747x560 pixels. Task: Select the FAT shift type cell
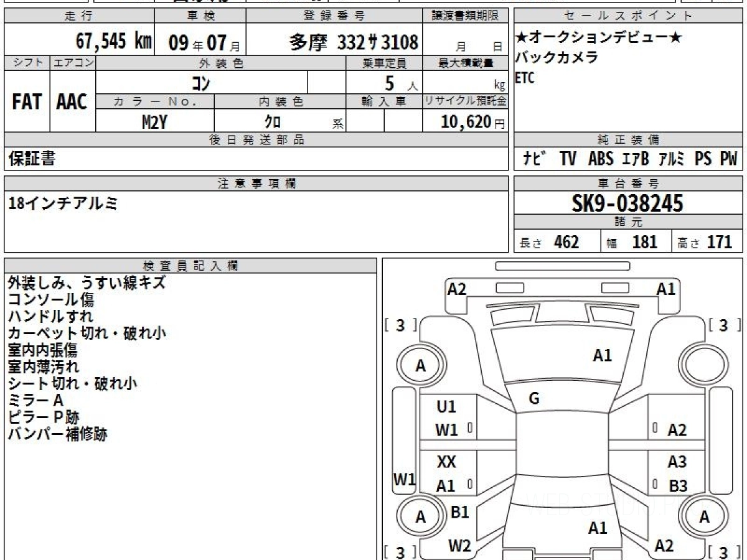tap(27, 102)
